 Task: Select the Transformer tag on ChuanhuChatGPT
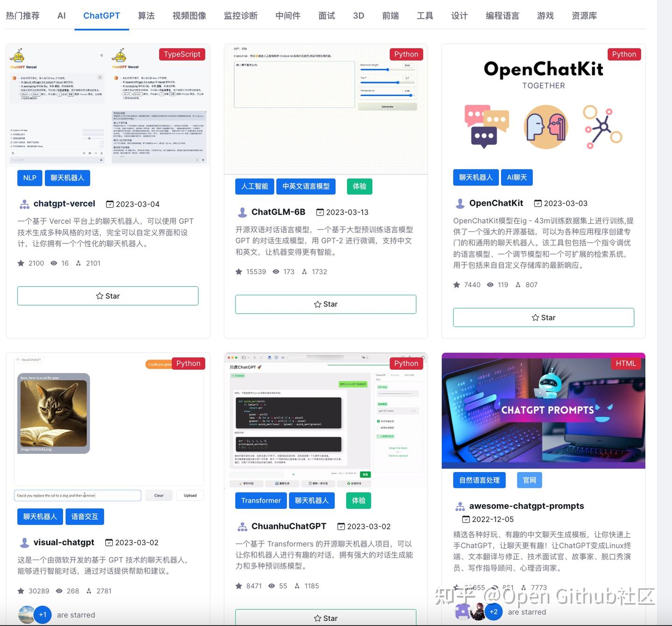[260, 501]
